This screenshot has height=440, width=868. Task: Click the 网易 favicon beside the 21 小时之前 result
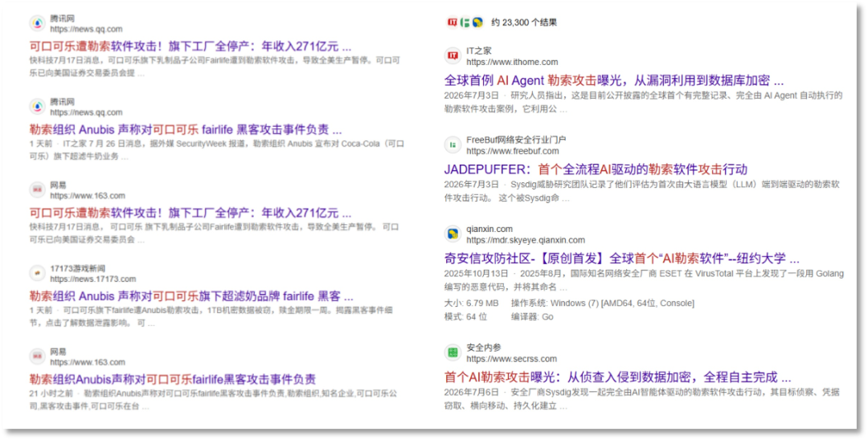38,356
